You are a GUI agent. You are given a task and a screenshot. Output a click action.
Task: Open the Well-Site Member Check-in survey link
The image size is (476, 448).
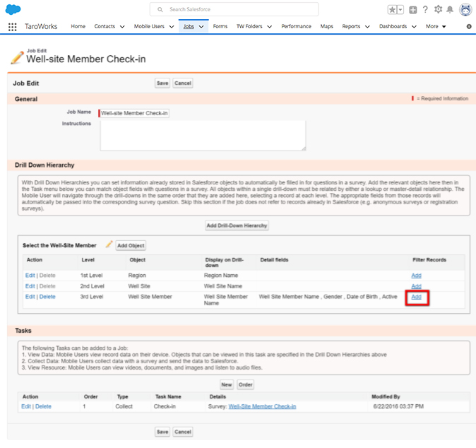click(x=262, y=406)
